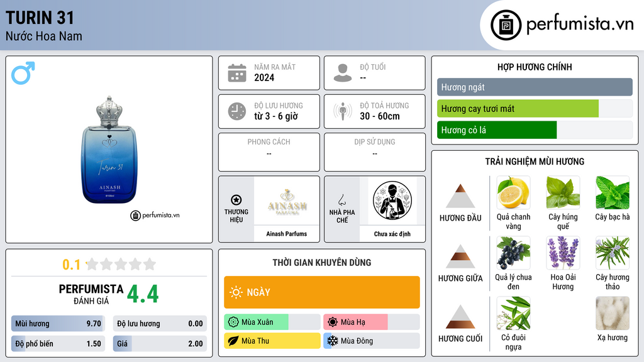This screenshot has height=362, width=644.
Task: Click the Turin 31 perfume bottle image
Action: tap(109, 150)
